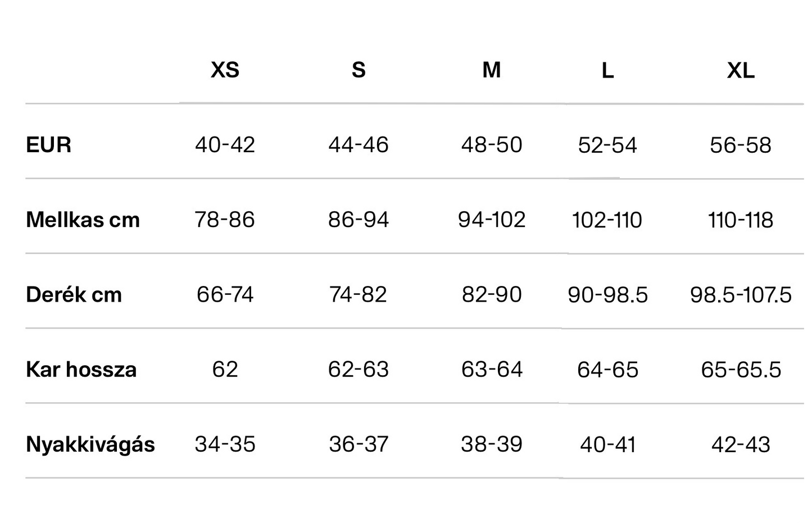The image size is (812, 523).
Task: Click the Derék cm row label
Action: [x=74, y=294]
